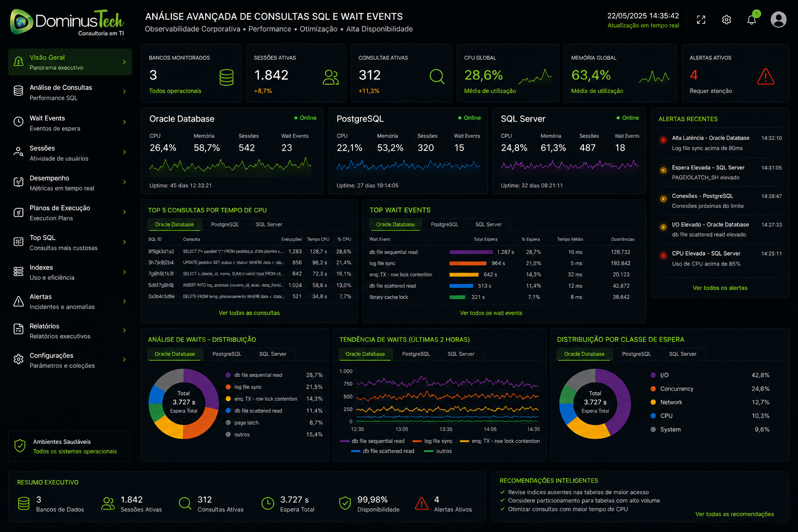Click the Desempenho metrics icon
The width and height of the screenshot is (798, 532).
(x=19, y=182)
